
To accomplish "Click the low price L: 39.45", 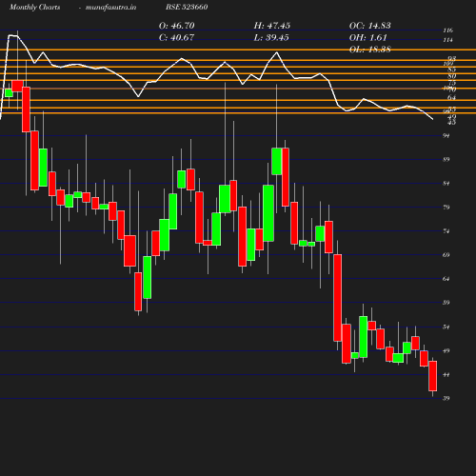I will pos(271,38).
